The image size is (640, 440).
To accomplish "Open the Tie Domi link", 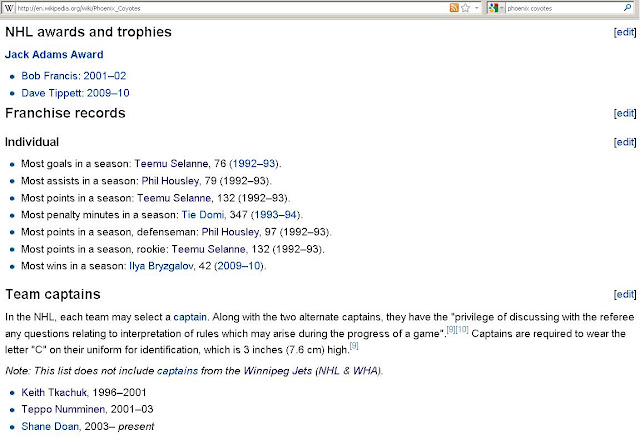I will coord(203,215).
